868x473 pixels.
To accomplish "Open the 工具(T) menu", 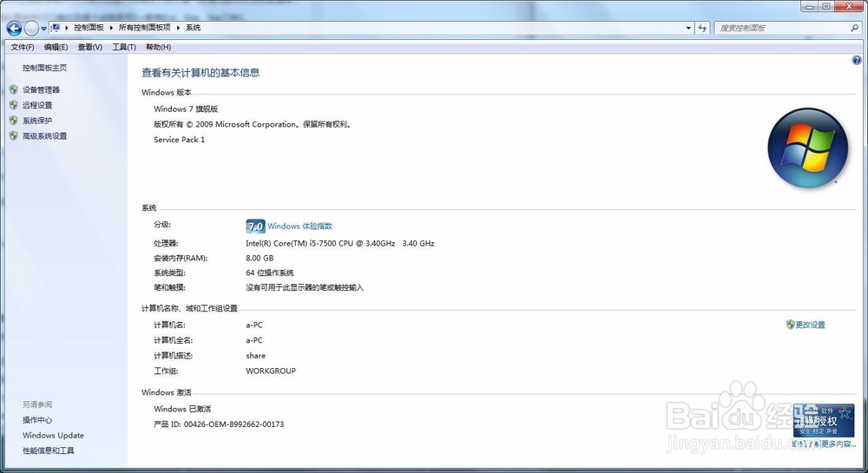I will tap(124, 47).
